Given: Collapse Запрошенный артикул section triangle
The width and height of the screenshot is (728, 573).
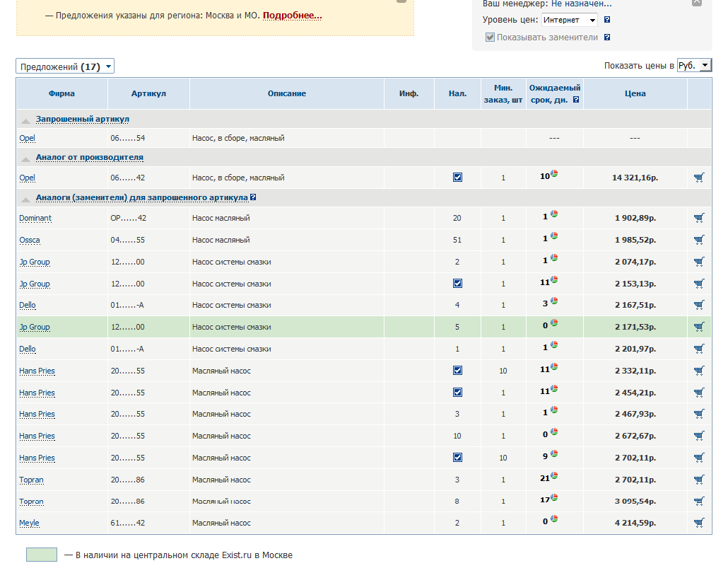Looking at the screenshot, I should click(x=26, y=120).
